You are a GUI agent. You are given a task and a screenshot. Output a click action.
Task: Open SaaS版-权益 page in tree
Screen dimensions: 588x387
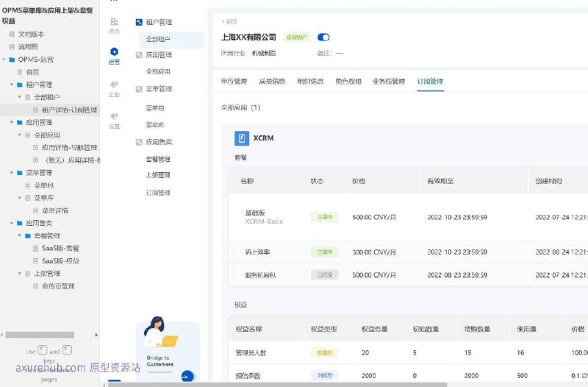coord(60,261)
